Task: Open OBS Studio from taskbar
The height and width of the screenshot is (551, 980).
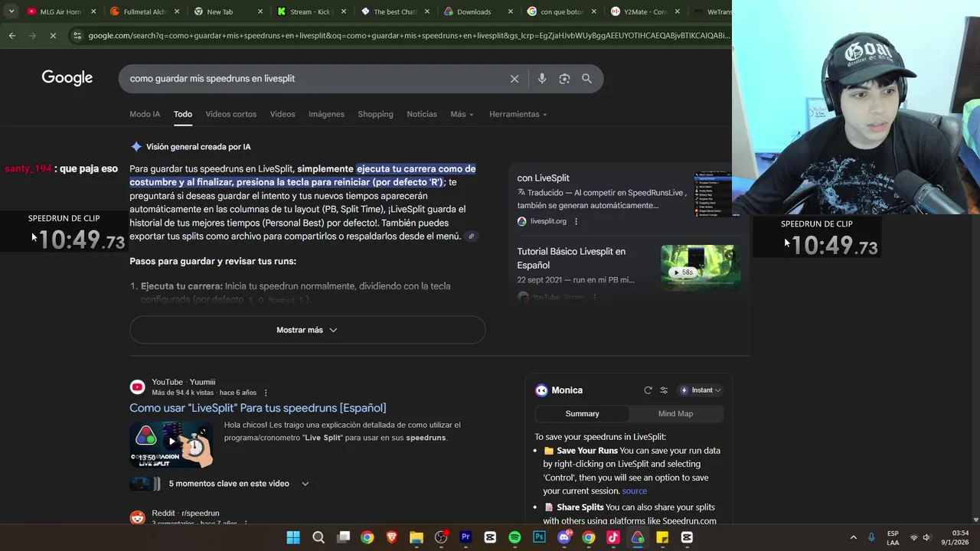Action: point(441,537)
